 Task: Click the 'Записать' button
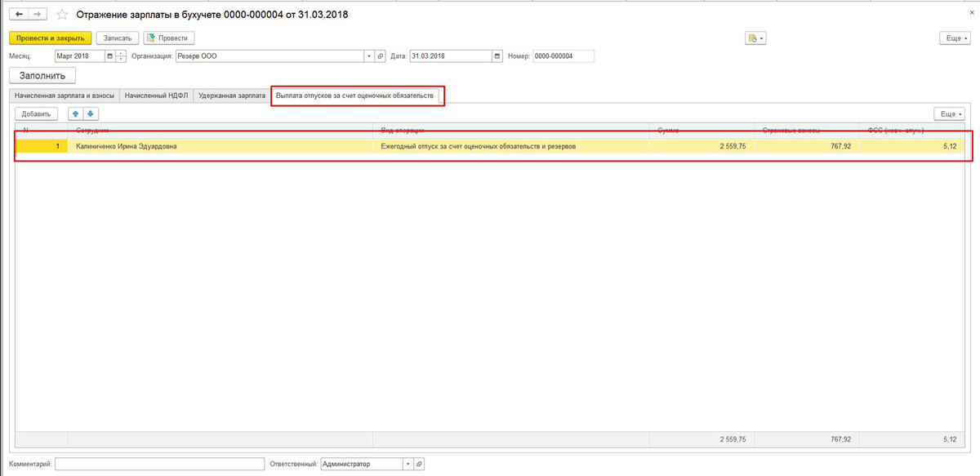coord(117,38)
